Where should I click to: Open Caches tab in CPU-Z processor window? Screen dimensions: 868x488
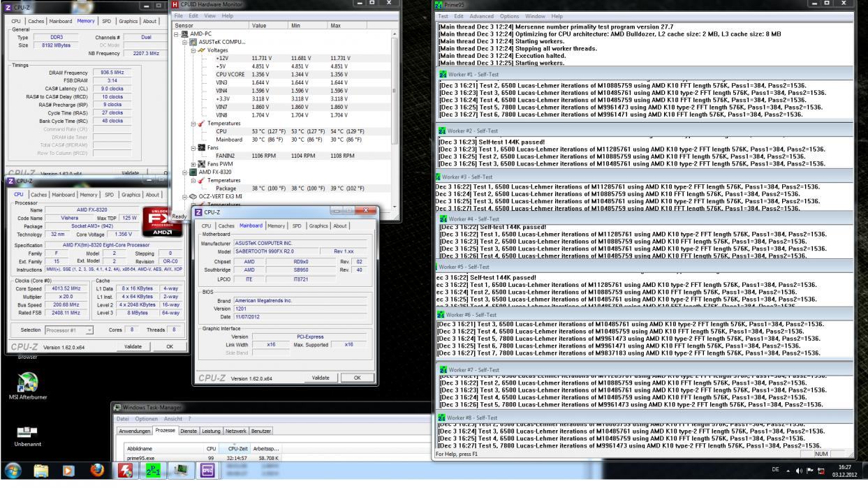click(38, 194)
